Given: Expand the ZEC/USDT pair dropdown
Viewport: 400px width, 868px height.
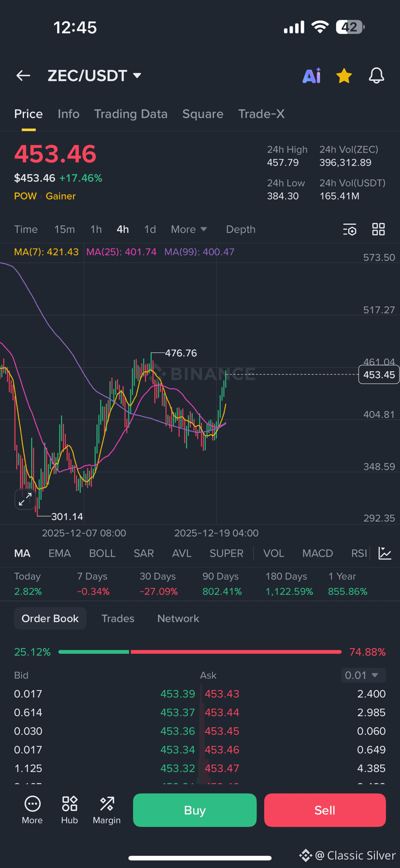Looking at the screenshot, I should 95,75.
